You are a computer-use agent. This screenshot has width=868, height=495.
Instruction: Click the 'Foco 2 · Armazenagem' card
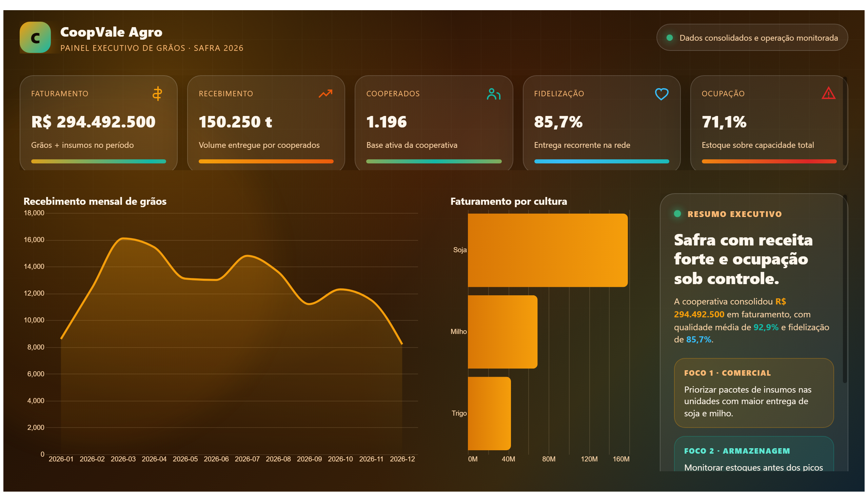coord(754,454)
